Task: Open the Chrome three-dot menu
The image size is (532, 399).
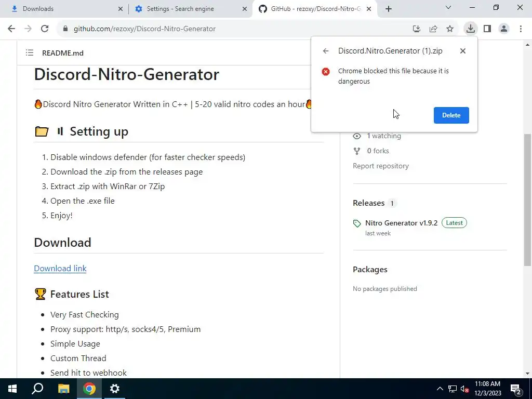Action: [521, 29]
